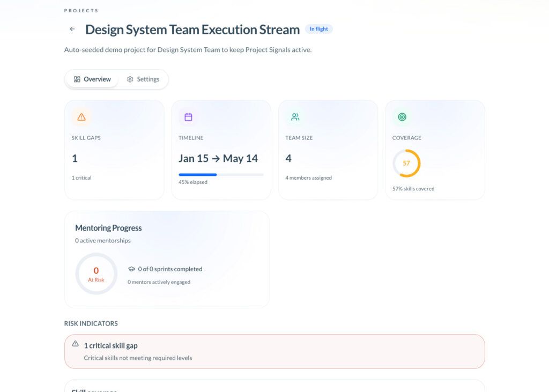Viewport: 549px width, 392px height.
Task: Click the Settings gear icon
Action: click(x=130, y=79)
